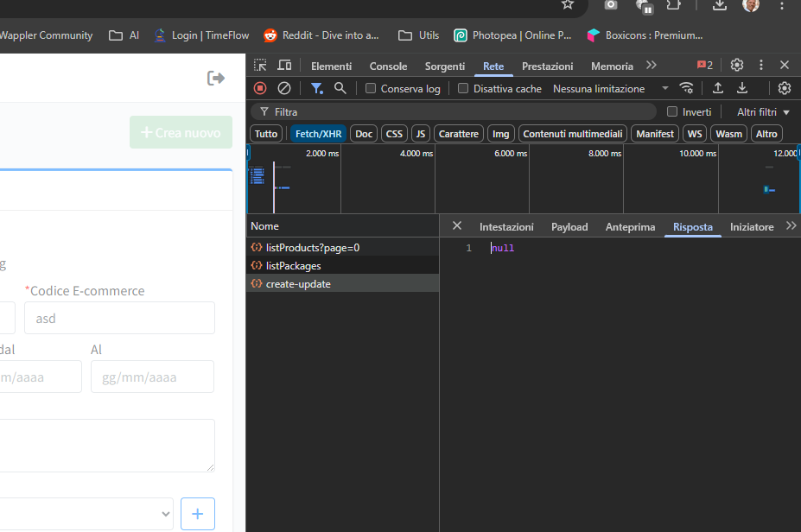Open the Utils bookmarks folder
Viewport: 801px width, 532px height.
[418, 35]
